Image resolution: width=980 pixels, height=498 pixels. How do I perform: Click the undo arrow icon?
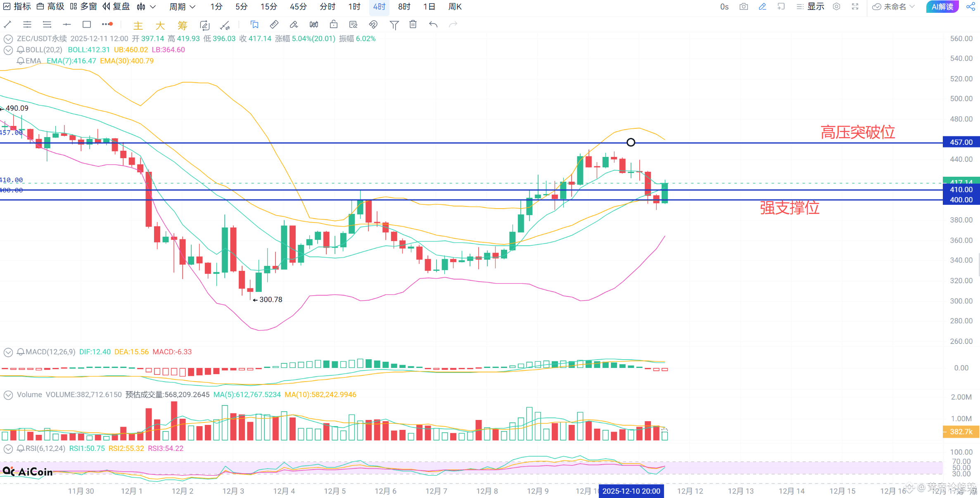[433, 24]
